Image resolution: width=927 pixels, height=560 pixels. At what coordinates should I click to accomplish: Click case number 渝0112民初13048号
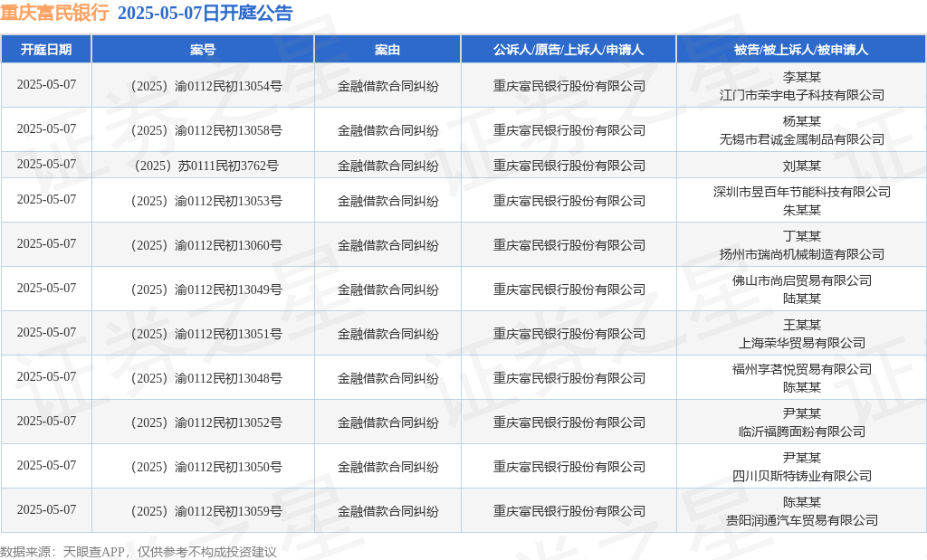(206, 378)
